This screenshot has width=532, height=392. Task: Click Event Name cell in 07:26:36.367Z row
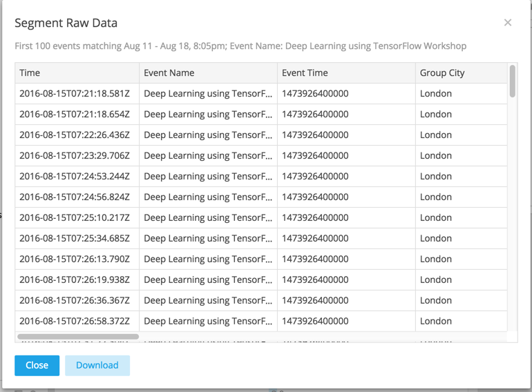208,301
